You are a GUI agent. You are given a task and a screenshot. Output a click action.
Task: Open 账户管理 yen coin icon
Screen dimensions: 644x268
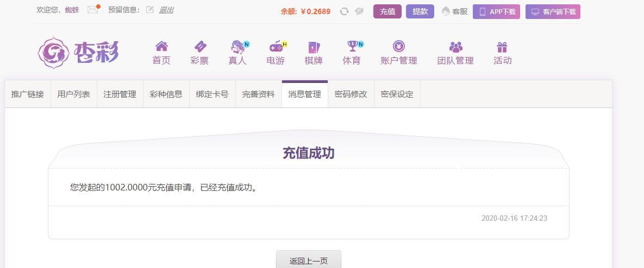[x=399, y=46]
